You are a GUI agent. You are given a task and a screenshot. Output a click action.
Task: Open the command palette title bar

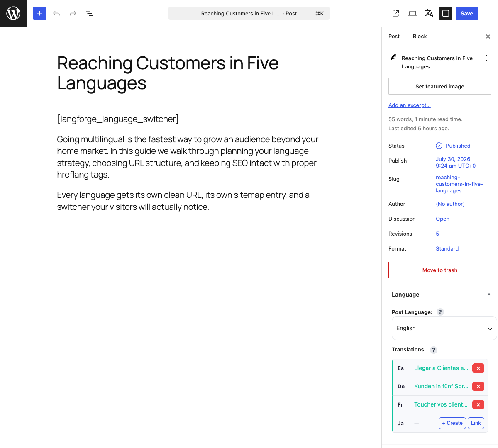(x=249, y=13)
